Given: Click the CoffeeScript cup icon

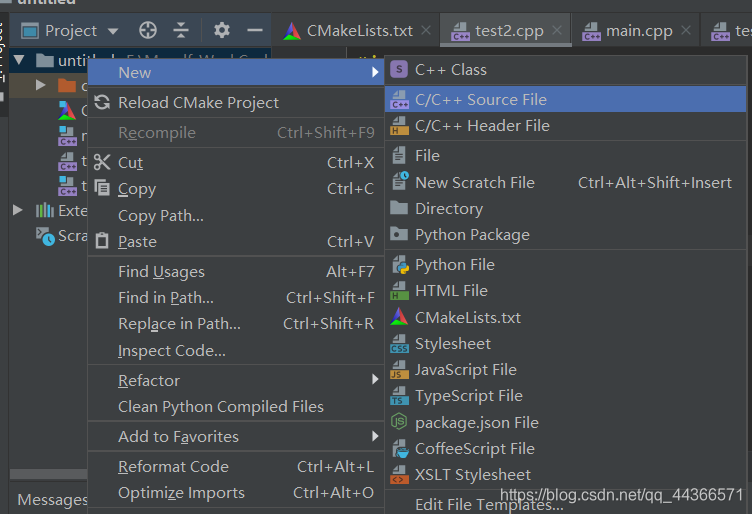Looking at the screenshot, I should [400, 449].
